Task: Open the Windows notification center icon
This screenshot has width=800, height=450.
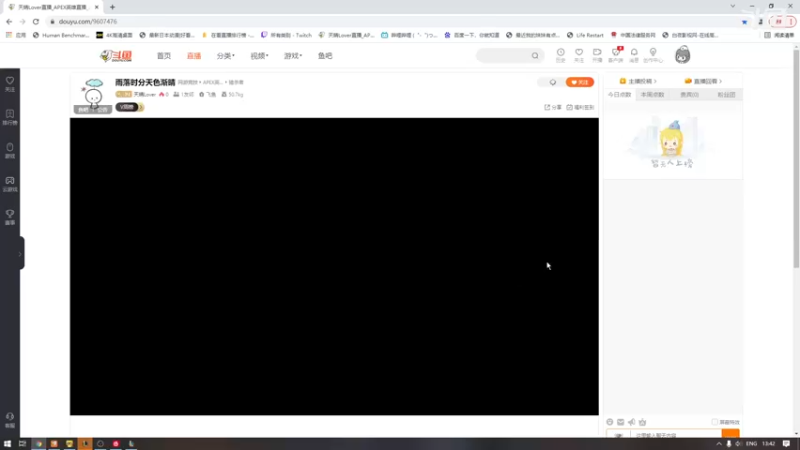Action: pos(786,444)
